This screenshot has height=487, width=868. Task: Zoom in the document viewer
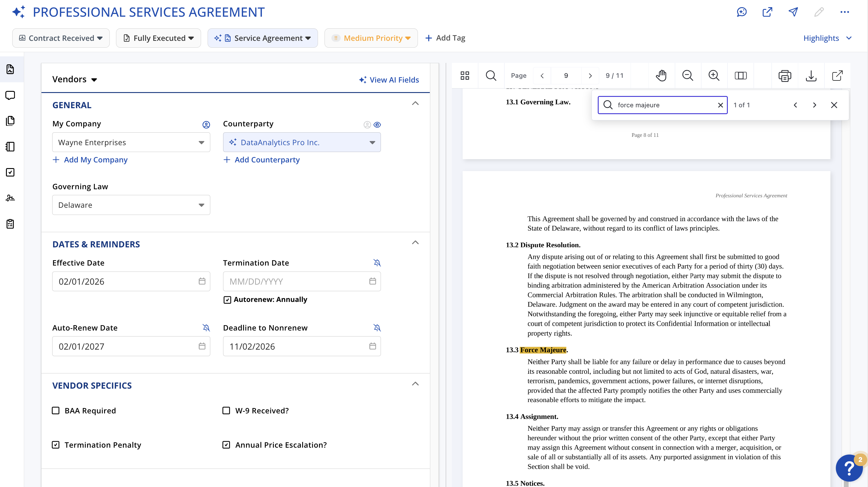point(714,76)
